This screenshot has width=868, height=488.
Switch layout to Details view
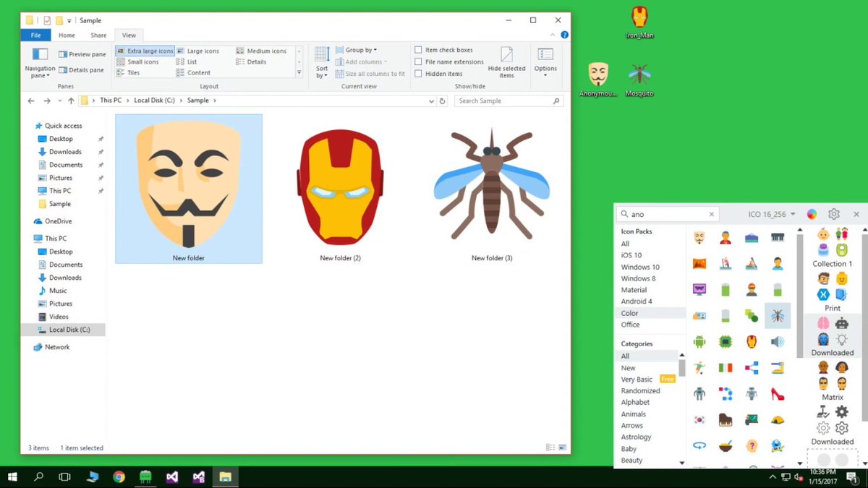coord(251,62)
